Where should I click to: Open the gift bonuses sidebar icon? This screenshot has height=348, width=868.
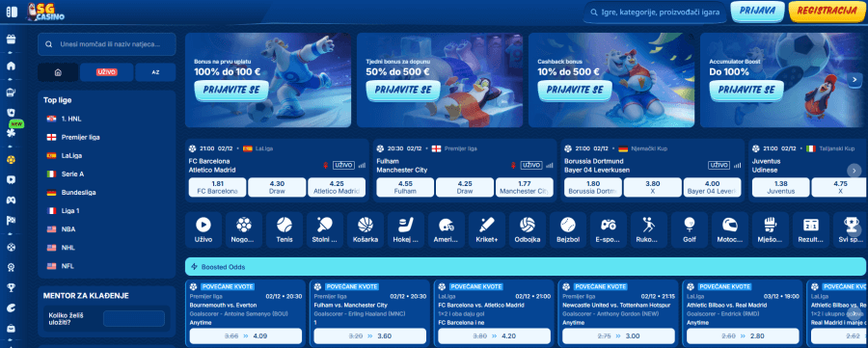(11, 40)
